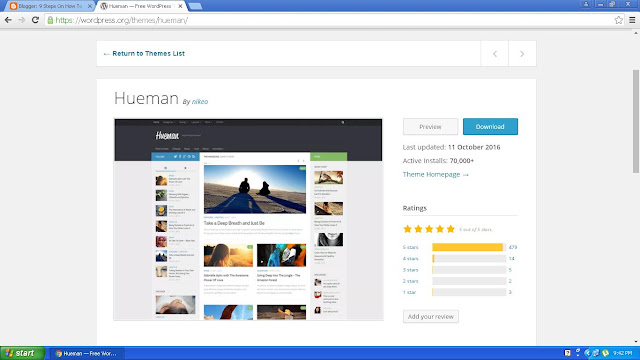The height and width of the screenshot is (360, 640).
Task: Select the Hueman Chrome taskbar button
Action: (x=87, y=353)
